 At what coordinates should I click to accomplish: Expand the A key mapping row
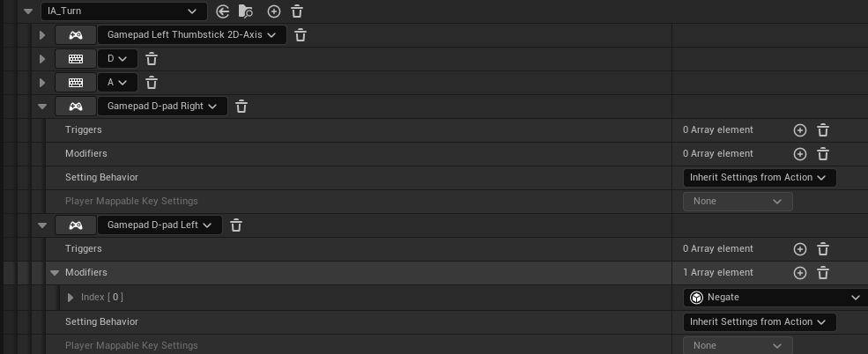(41, 83)
